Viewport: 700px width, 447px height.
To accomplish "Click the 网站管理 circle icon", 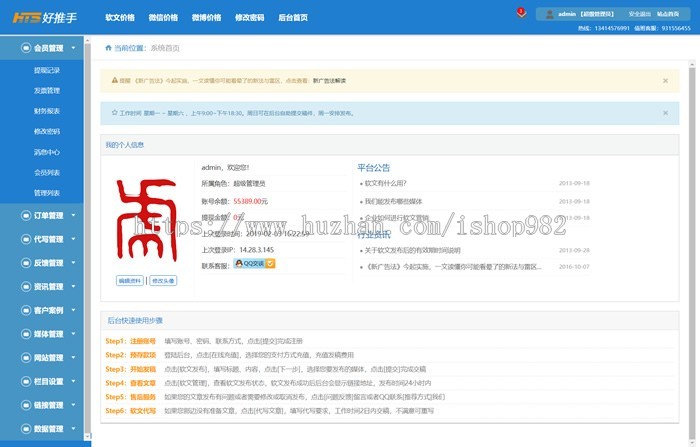I will click(26, 358).
